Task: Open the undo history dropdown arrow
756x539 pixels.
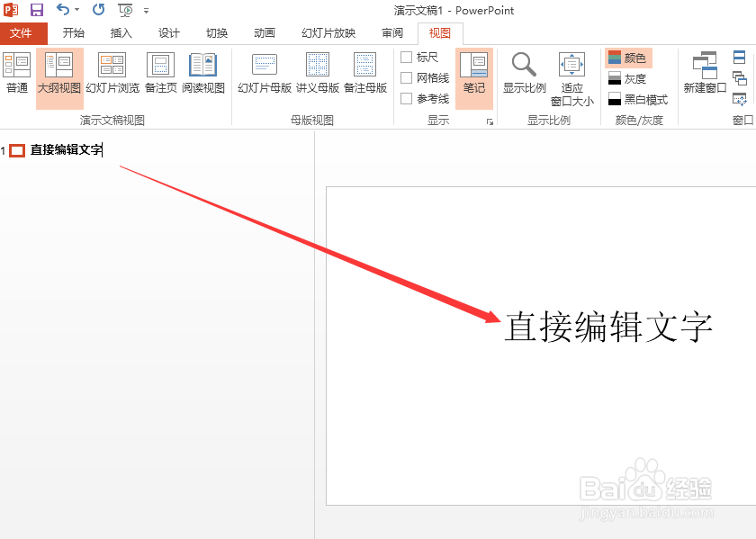Action: point(77,10)
